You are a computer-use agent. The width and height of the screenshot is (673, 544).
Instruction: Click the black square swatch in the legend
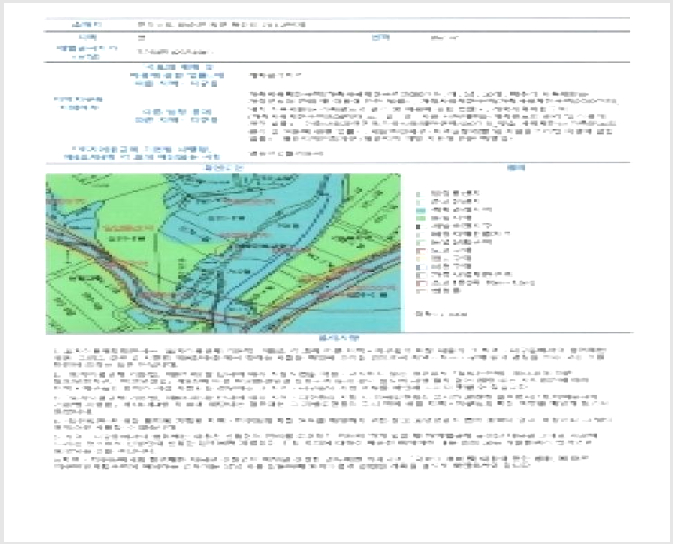coord(418,227)
